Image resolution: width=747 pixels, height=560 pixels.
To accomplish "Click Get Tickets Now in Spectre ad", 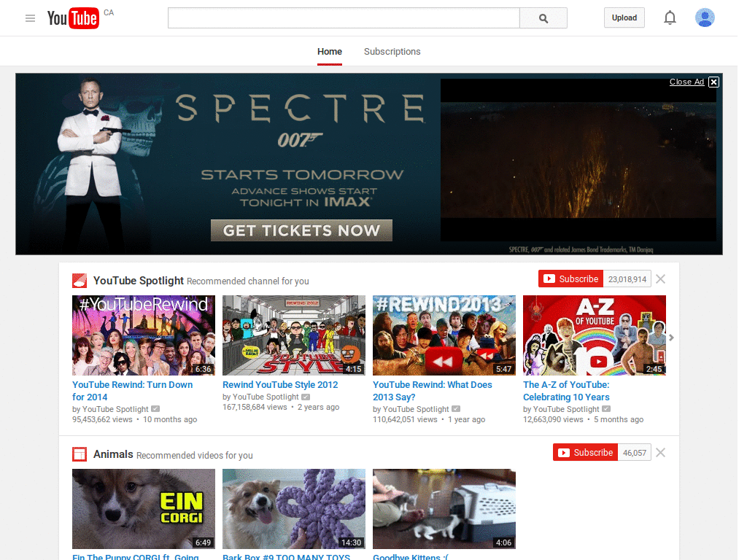I will (x=301, y=230).
